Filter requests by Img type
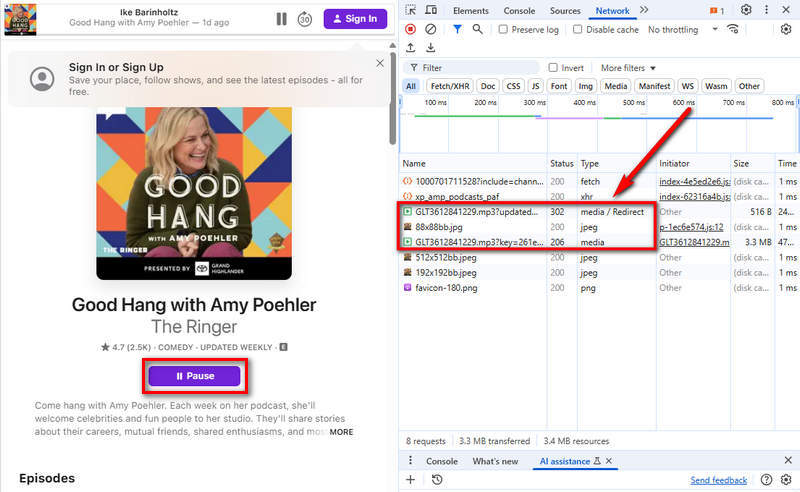Screen dimensions: 800x492 tap(585, 86)
